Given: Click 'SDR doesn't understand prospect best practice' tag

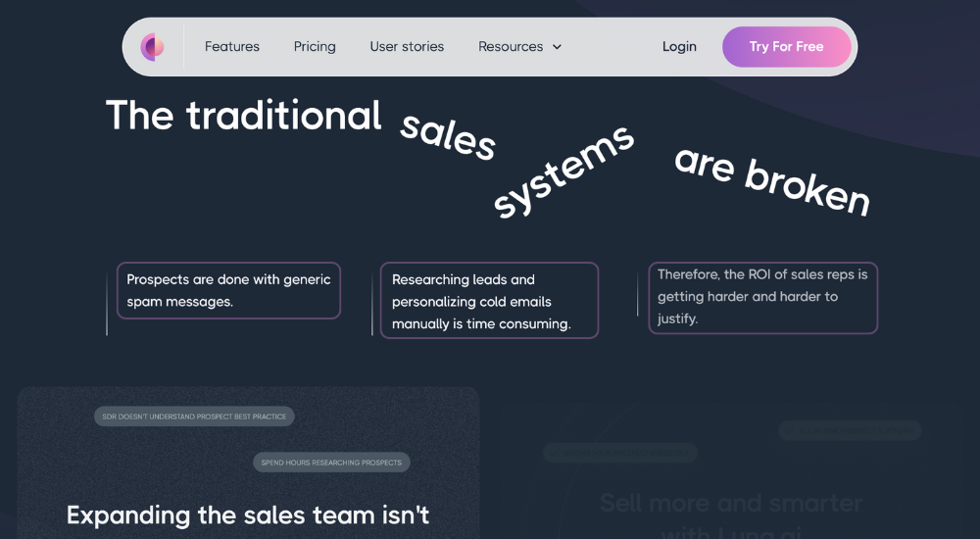Looking at the screenshot, I should pyautogui.click(x=194, y=416).
